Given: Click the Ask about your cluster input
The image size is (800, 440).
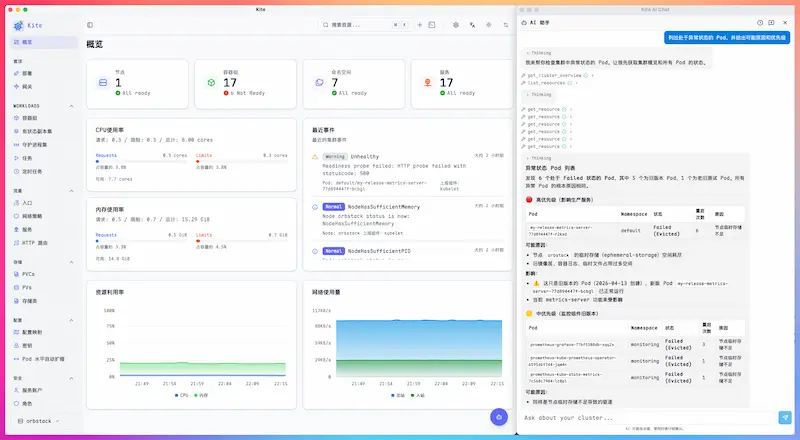Looking at the screenshot, I should 640,417.
